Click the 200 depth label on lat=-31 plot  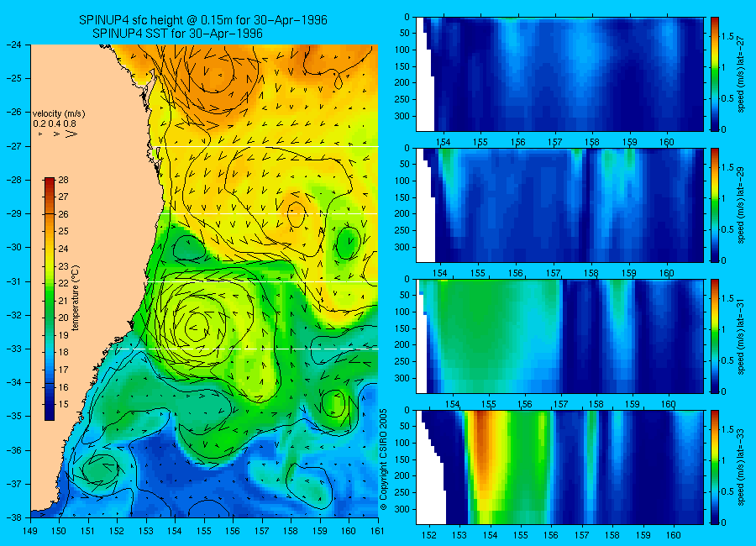[402, 344]
